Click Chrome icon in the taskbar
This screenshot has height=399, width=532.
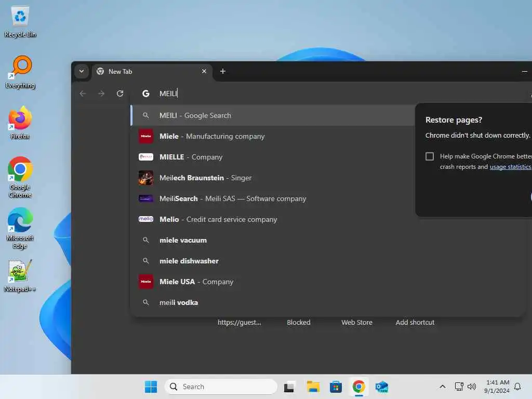tap(358, 387)
